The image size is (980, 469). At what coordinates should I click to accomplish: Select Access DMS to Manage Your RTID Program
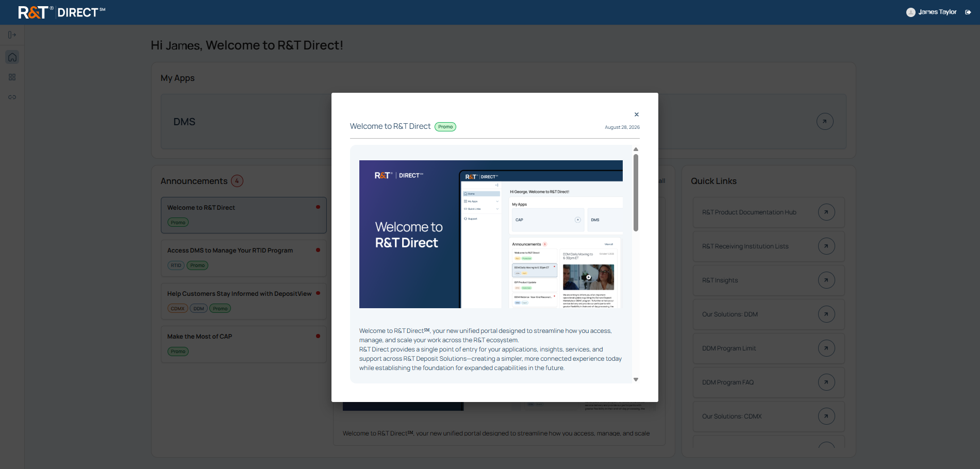coord(243,258)
